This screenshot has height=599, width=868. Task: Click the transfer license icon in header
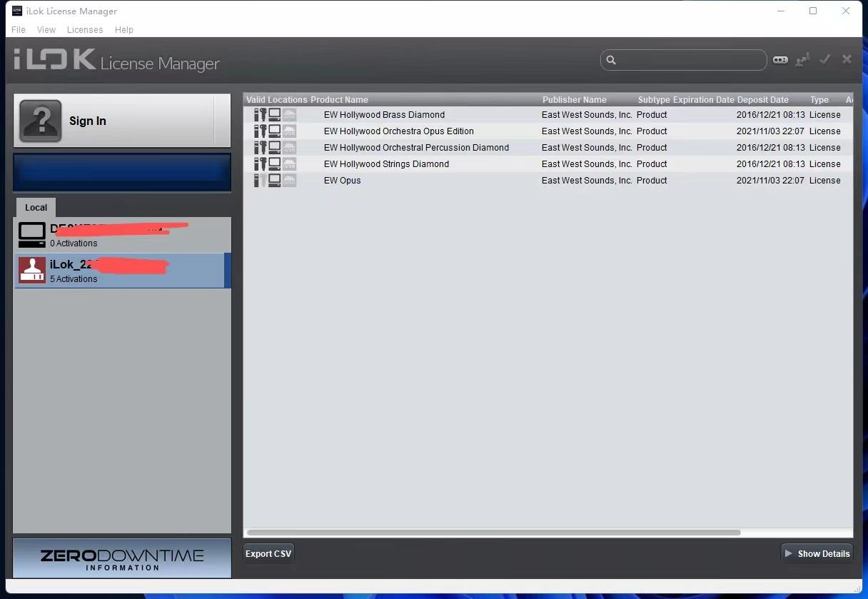[803, 60]
